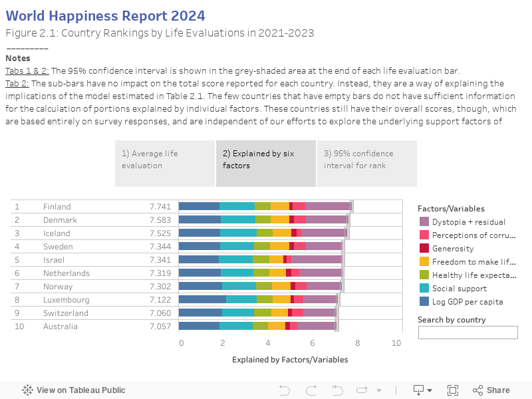The image size is (532, 399).
Task: Click the Australia row label
Action: 61,327
